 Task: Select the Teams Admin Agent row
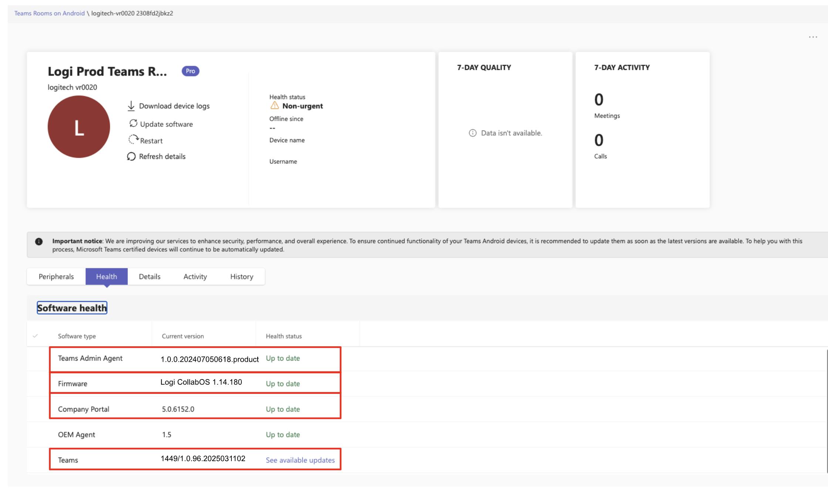pyautogui.click(x=90, y=358)
